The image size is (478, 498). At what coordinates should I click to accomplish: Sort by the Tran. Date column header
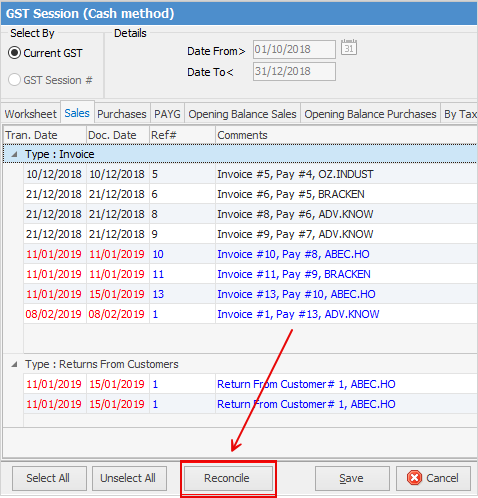point(45,135)
